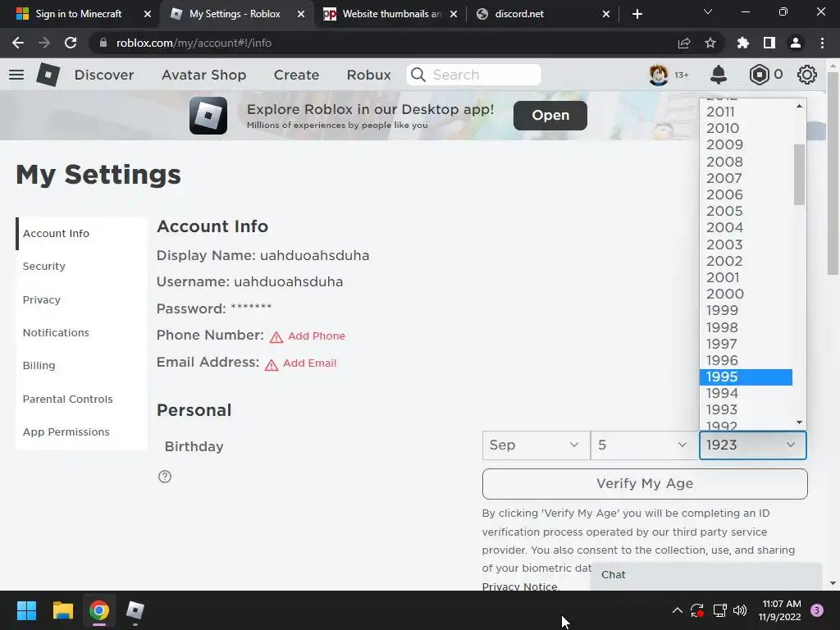Open Windows Start menu
Image resolution: width=840 pixels, height=630 pixels.
coord(26,610)
